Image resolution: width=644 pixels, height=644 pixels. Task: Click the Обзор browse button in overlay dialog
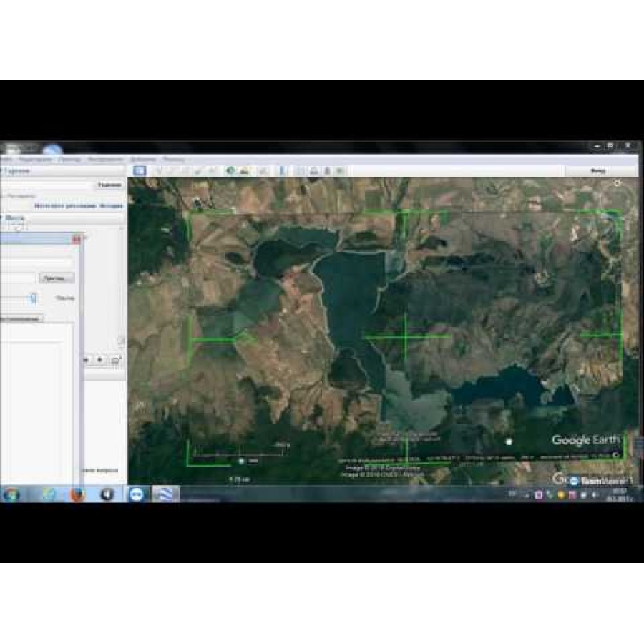click(57, 278)
